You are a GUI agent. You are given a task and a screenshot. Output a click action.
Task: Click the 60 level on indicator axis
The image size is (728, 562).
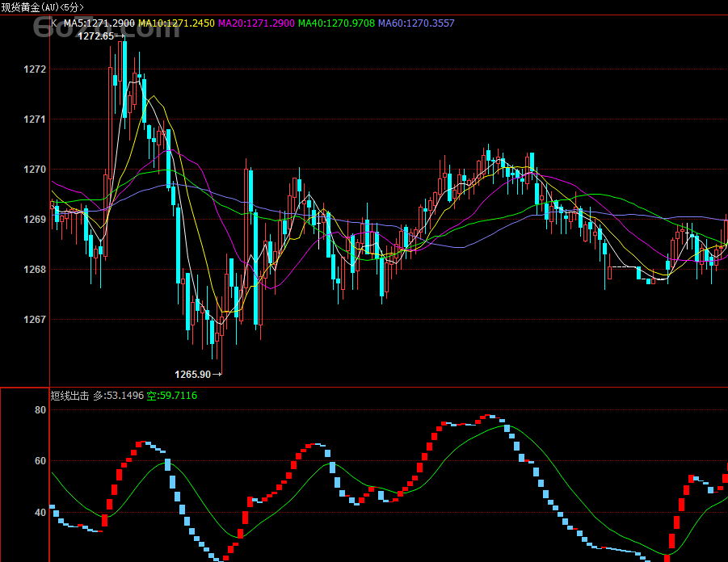coord(40,461)
